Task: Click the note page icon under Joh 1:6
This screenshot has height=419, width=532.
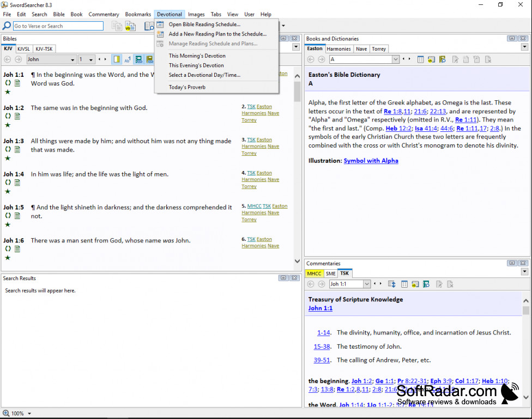Action: pos(17,248)
